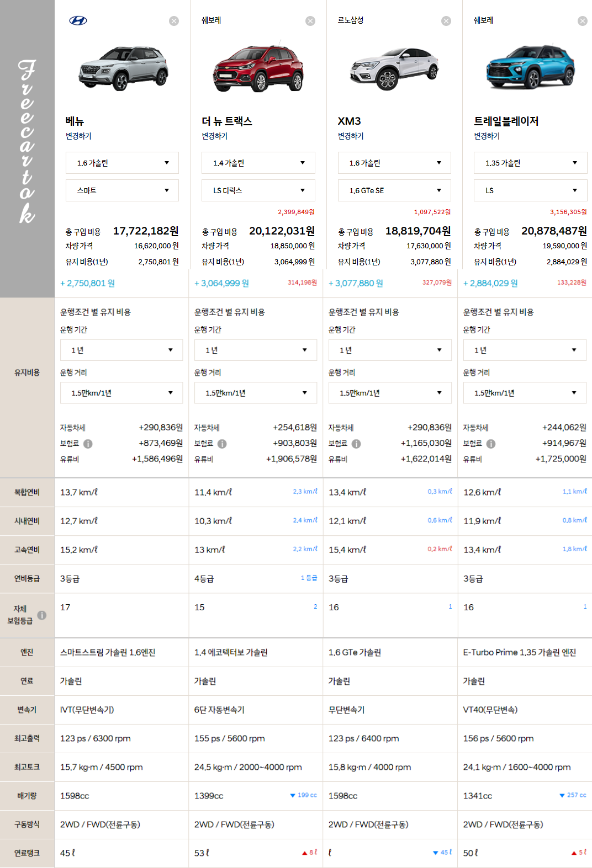Viewport: 592px width, 868px height.
Task: Open the 1.6 GTe SE trim dropdown
Action: (394, 190)
